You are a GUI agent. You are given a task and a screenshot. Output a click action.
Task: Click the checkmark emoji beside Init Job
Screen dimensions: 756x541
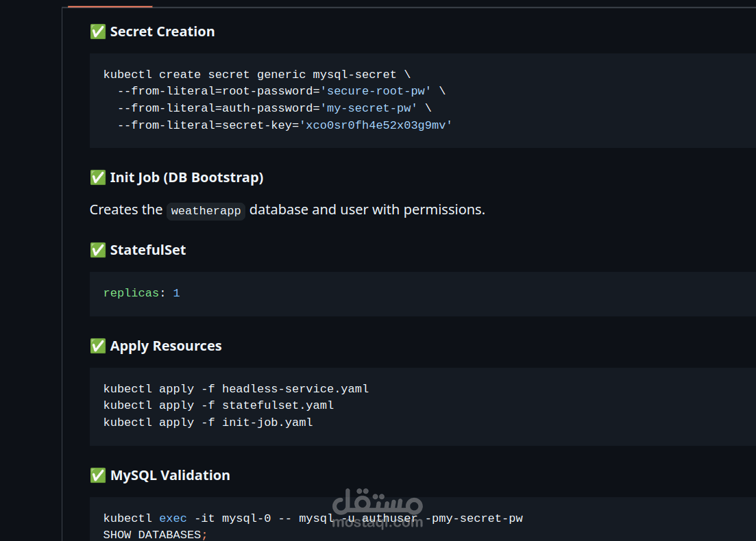point(97,177)
